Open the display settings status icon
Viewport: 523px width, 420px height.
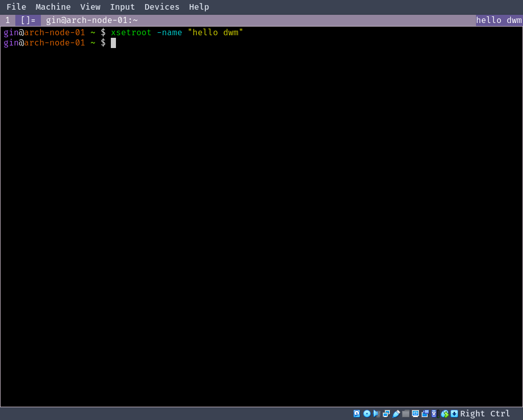[x=415, y=413]
